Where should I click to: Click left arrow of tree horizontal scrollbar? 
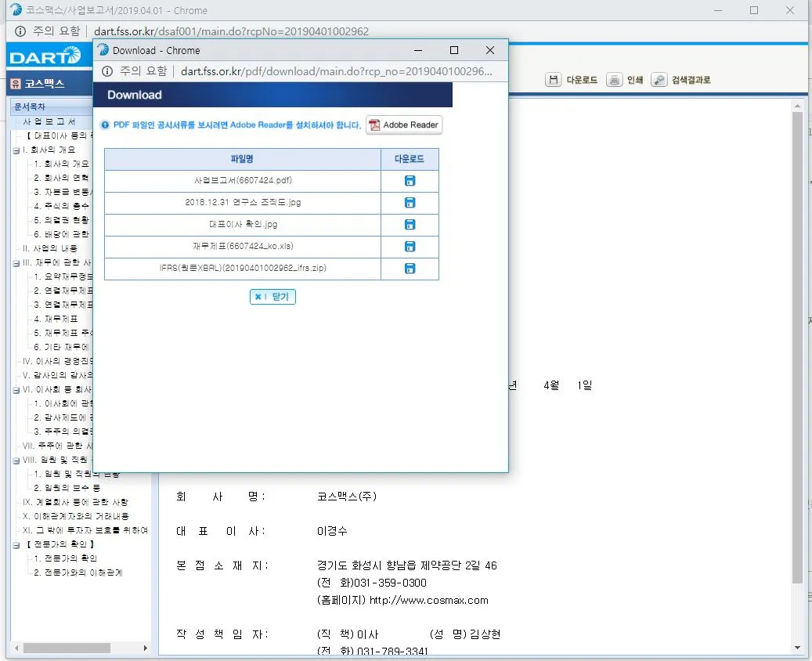(16, 648)
